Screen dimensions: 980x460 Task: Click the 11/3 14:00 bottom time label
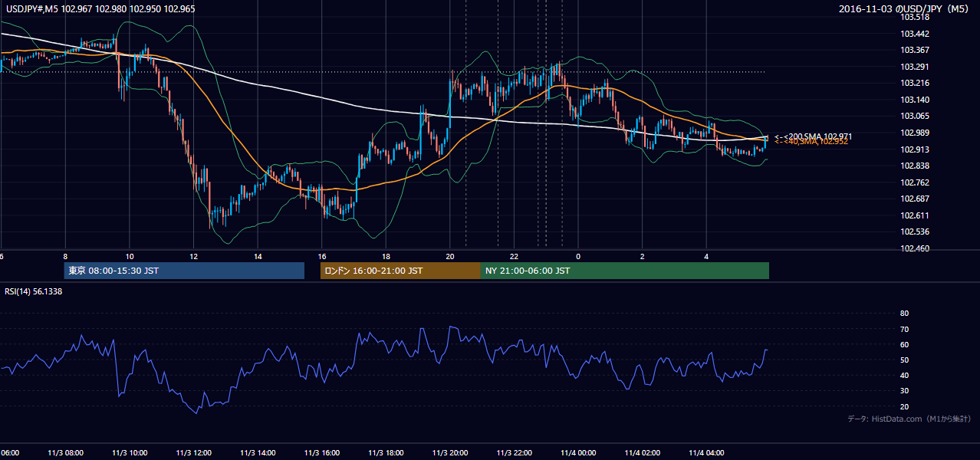pyautogui.click(x=258, y=452)
